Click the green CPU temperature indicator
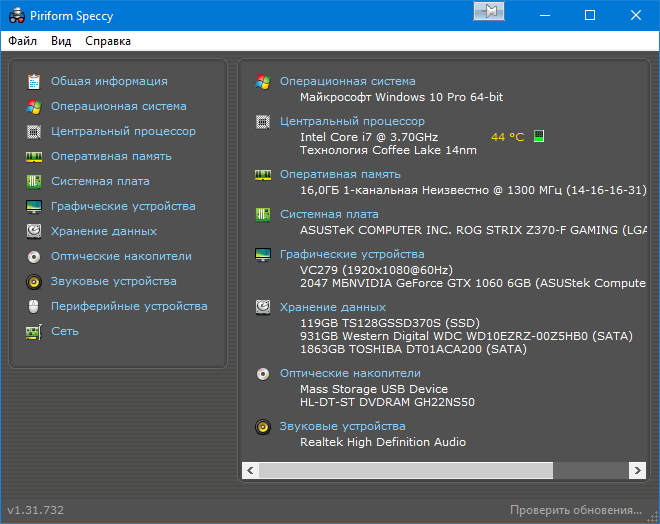This screenshot has width=660, height=524. coord(539,136)
